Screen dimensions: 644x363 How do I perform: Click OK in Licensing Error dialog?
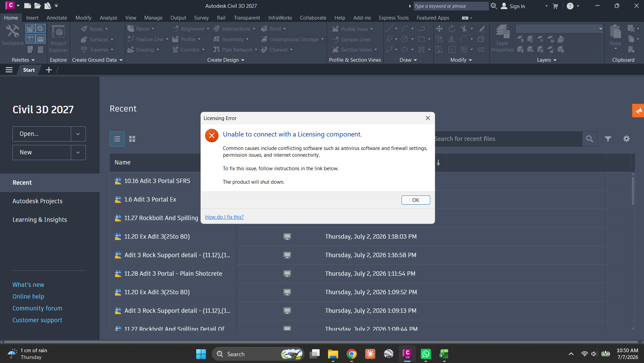click(x=416, y=200)
